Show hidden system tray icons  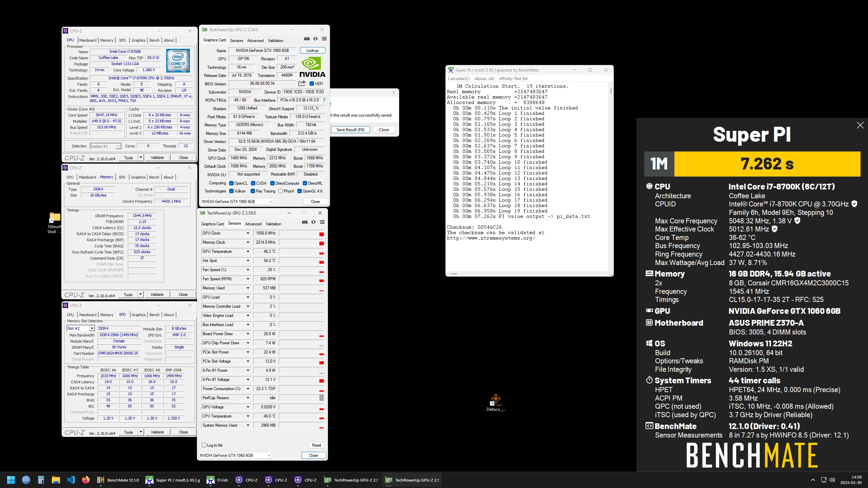(x=813, y=480)
